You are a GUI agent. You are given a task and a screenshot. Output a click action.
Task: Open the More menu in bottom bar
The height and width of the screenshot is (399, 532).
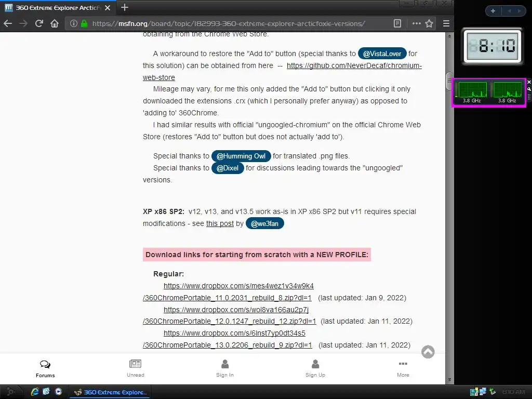(x=403, y=368)
